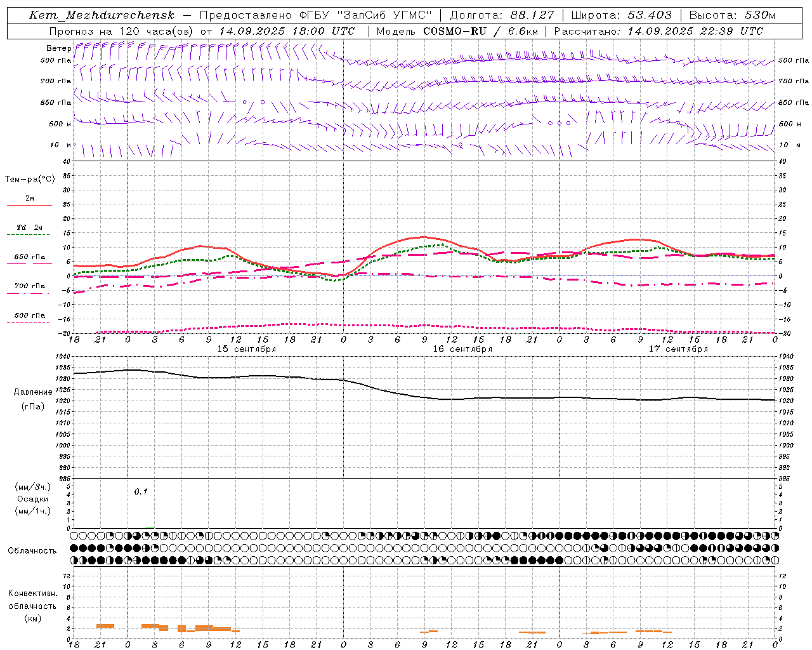Click the model name 'COSMO-RU / 6.6км'

480,31
